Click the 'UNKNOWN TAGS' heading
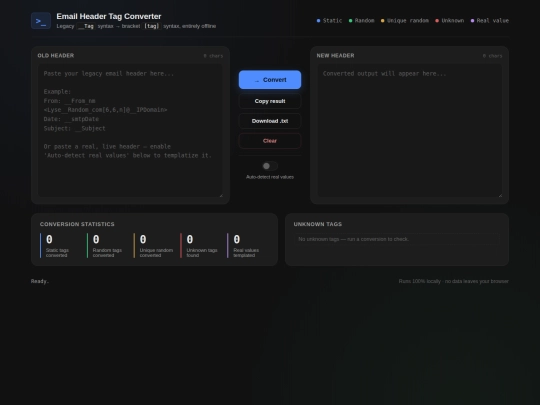 318,224
